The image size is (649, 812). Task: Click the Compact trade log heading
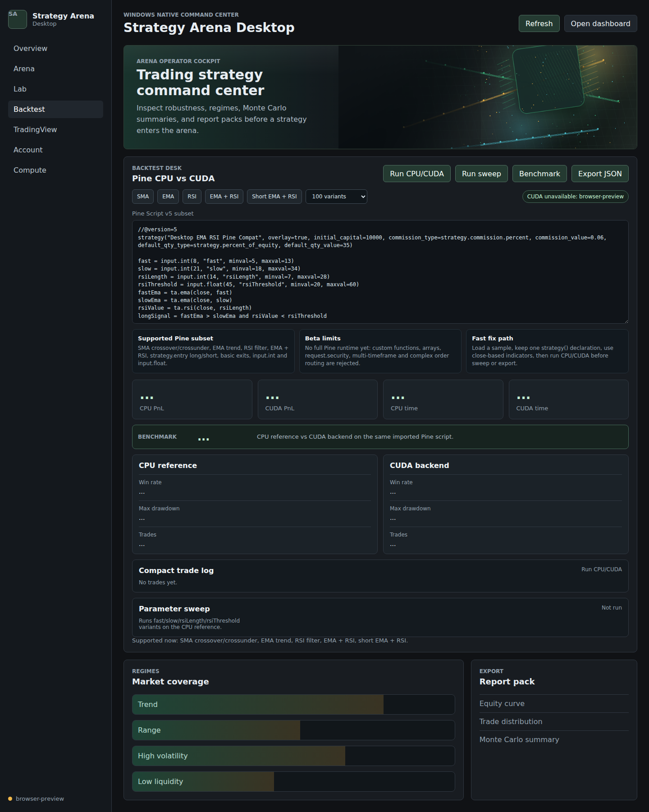(x=176, y=570)
